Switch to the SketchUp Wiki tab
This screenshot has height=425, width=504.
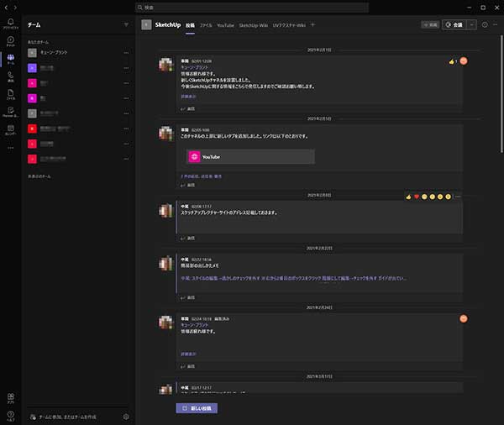pyautogui.click(x=254, y=25)
